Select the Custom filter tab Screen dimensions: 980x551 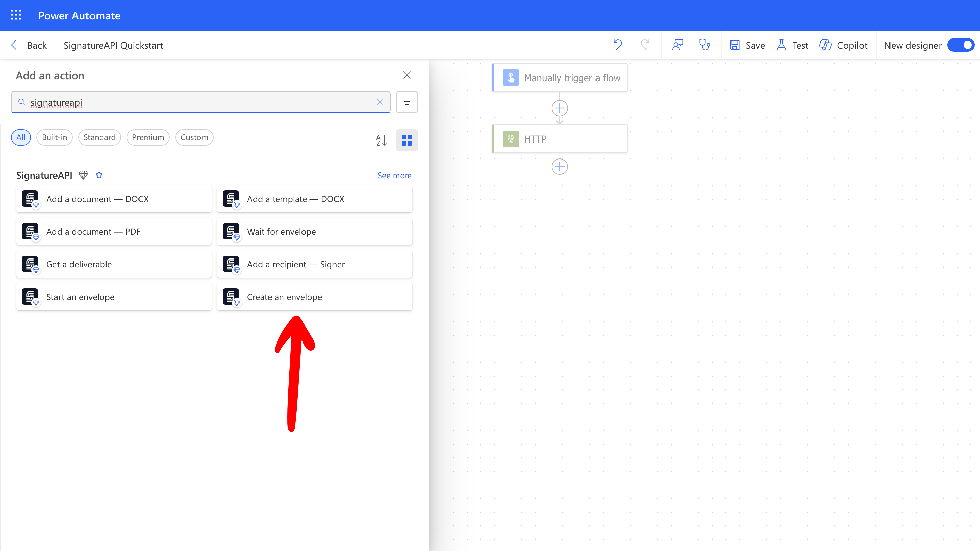[x=194, y=137]
